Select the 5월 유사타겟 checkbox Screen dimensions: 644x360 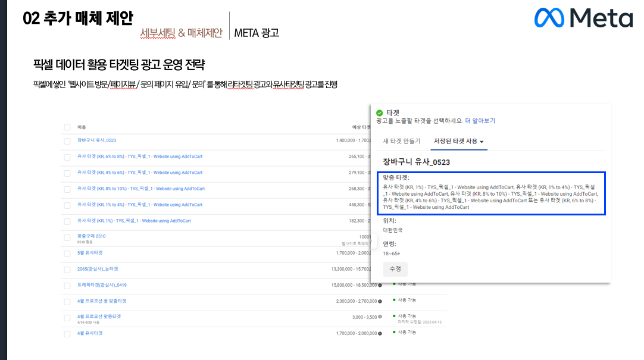(x=67, y=253)
